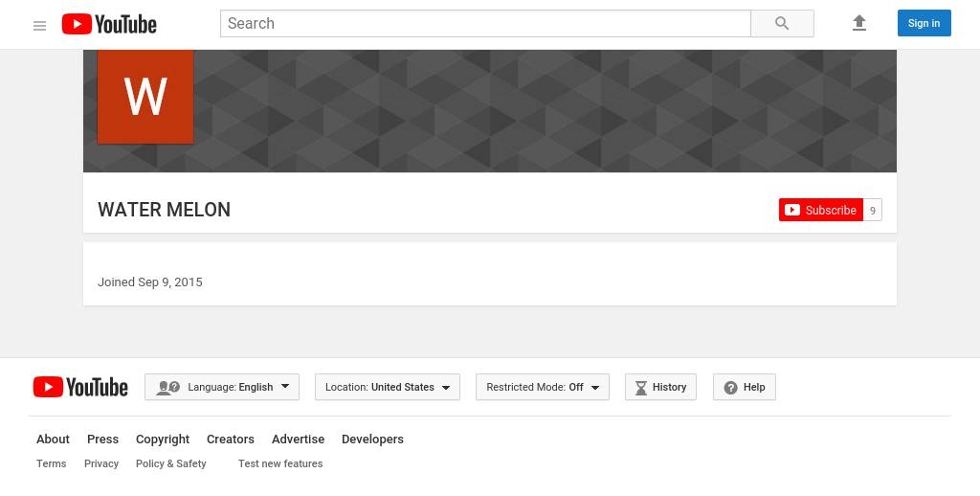
Task: Open the WATER MELON channel avatar
Action: coord(145,97)
